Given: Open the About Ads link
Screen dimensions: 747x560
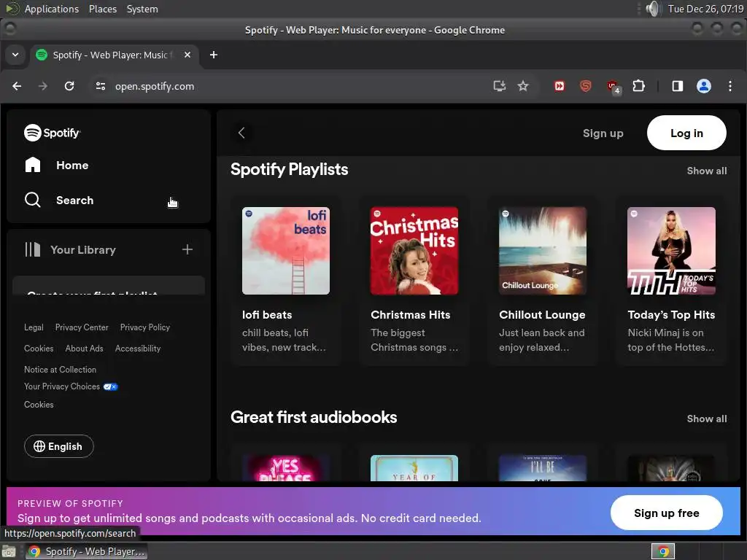Looking at the screenshot, I should (x=85, y=348).
